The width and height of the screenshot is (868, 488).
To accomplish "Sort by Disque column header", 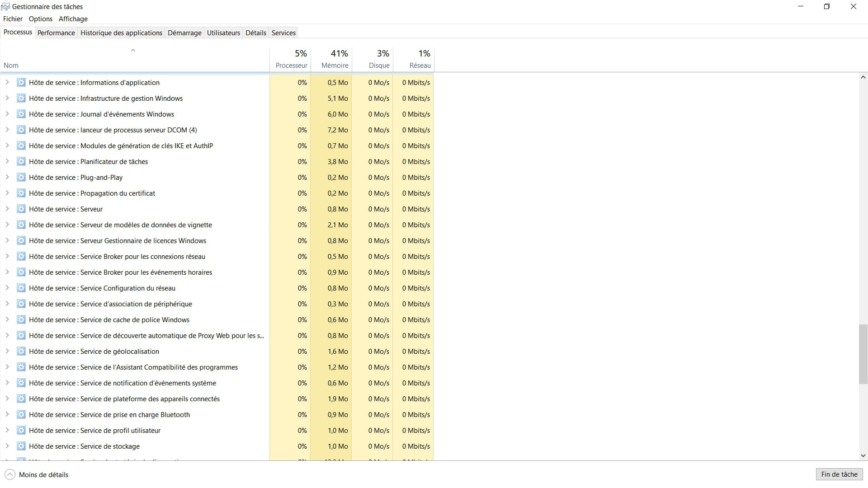I will click(x=373, y=60).
